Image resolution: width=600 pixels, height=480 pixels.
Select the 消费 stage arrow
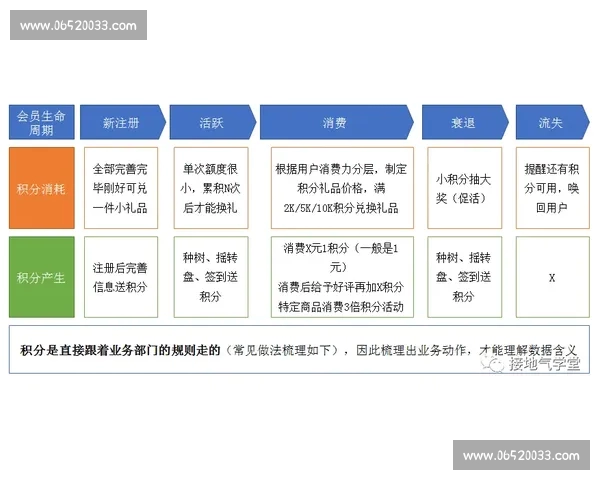pos(337,122)
